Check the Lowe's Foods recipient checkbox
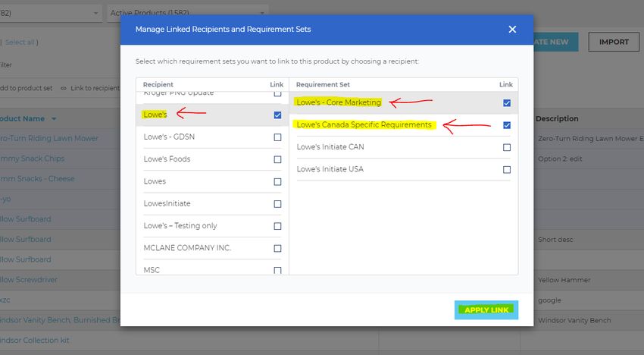Image resolution: width=644 pixels, height=355 pixels. tap(277, 159)
